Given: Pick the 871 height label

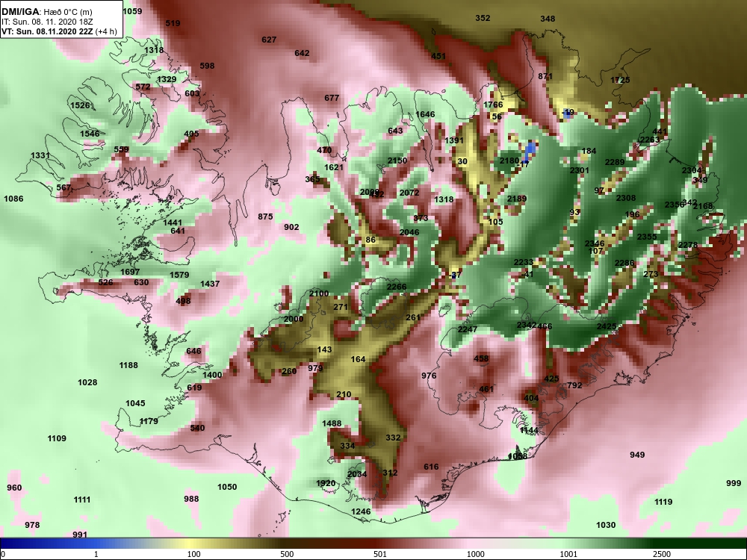Looking at the screenshot, I should 545,76.
